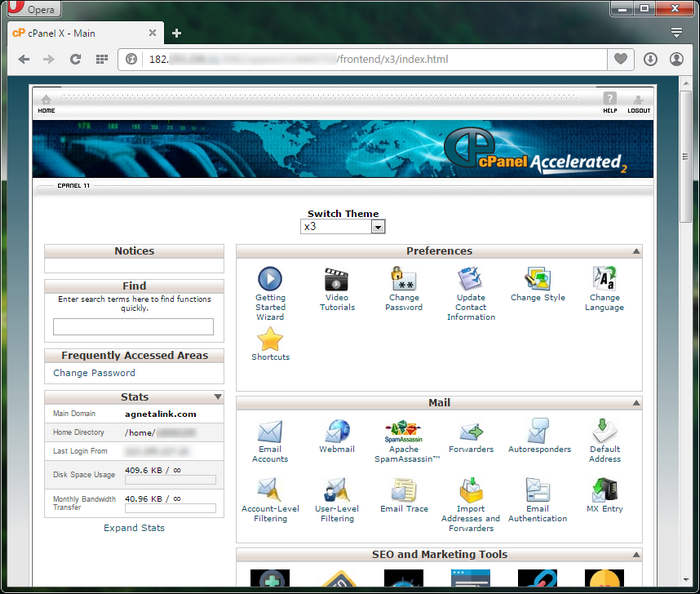Screen dimensions: 700x594
Task: Open the Opera user account icon
Action: pos(676,59)
